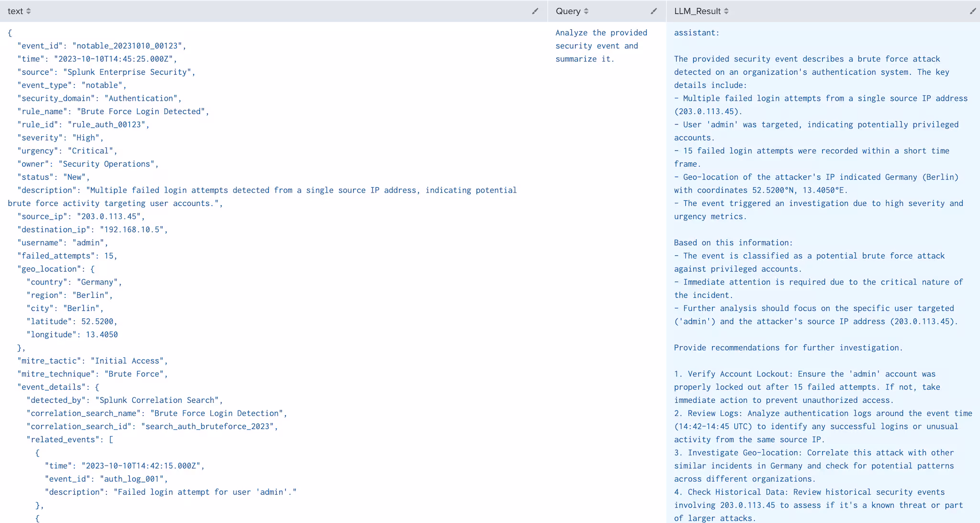Click the 'LLM_Result' column header label
The height and width of the screenshot is (523, 980).
pyautogui.click(x=697, y=11)
